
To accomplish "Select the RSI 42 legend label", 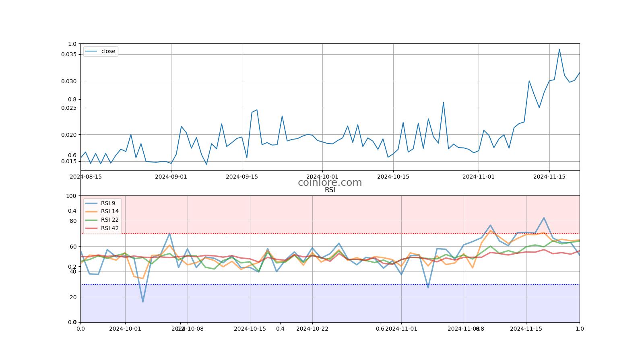I will tap(110, 228).
